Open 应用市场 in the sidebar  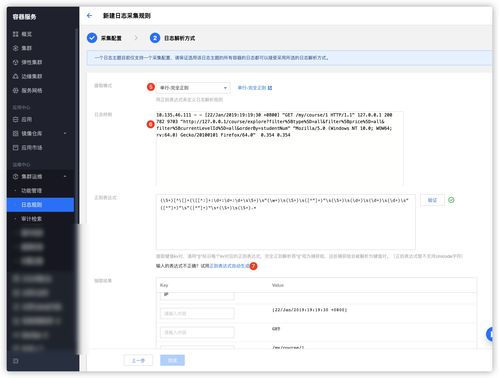pyautogui.click(x=32, y=147)
